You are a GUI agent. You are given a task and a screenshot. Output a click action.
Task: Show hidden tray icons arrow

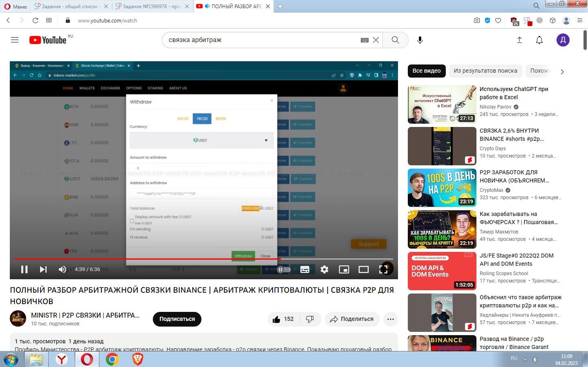525,360
